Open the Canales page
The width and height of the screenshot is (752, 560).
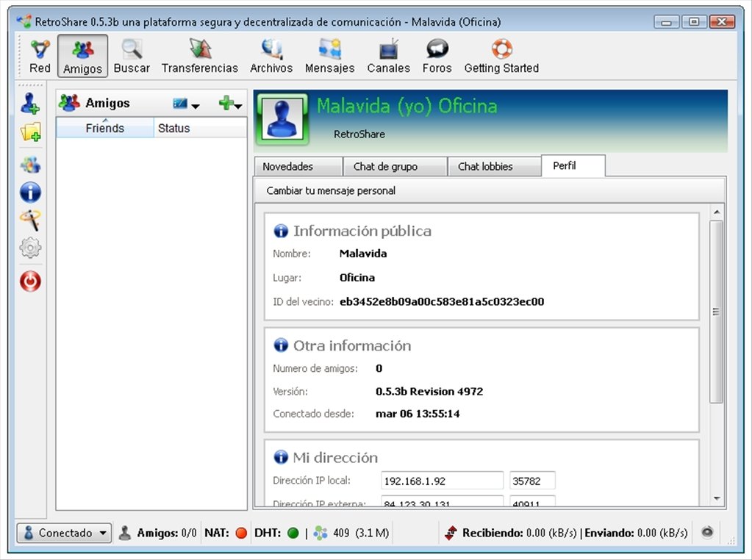tap(388, 57)
